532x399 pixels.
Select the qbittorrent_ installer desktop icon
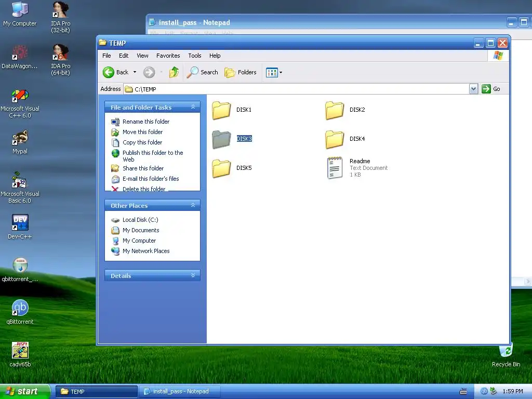[20, 270]
